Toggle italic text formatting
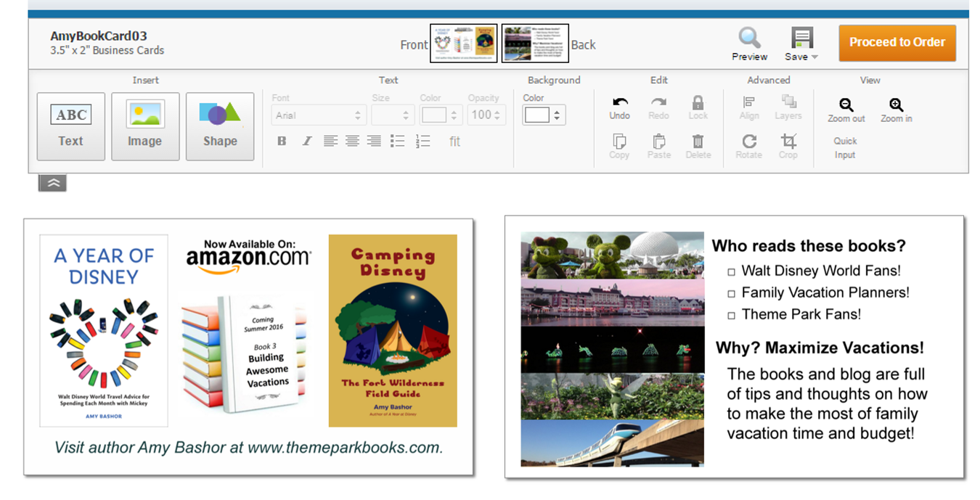 click(306, 142)
